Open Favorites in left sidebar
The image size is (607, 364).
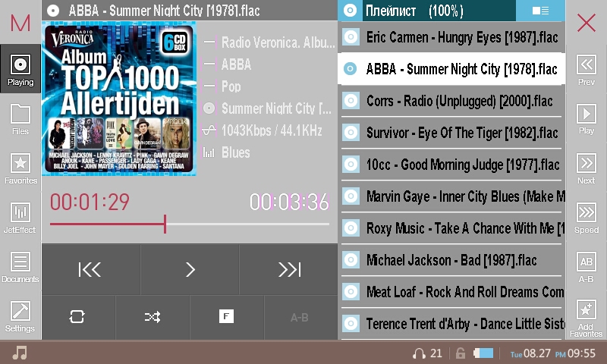[x=20, y=168]
